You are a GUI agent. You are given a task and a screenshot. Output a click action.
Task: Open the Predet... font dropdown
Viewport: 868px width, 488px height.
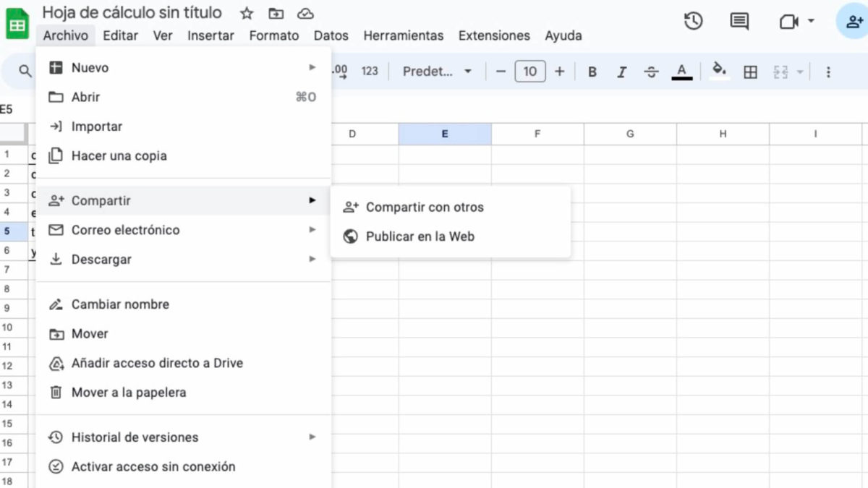[x=437, y=71]
